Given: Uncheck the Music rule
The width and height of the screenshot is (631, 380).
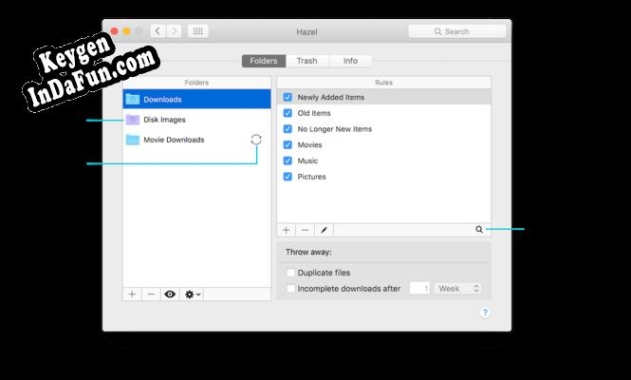Looking at the screenshot, I should coord(287,161).
